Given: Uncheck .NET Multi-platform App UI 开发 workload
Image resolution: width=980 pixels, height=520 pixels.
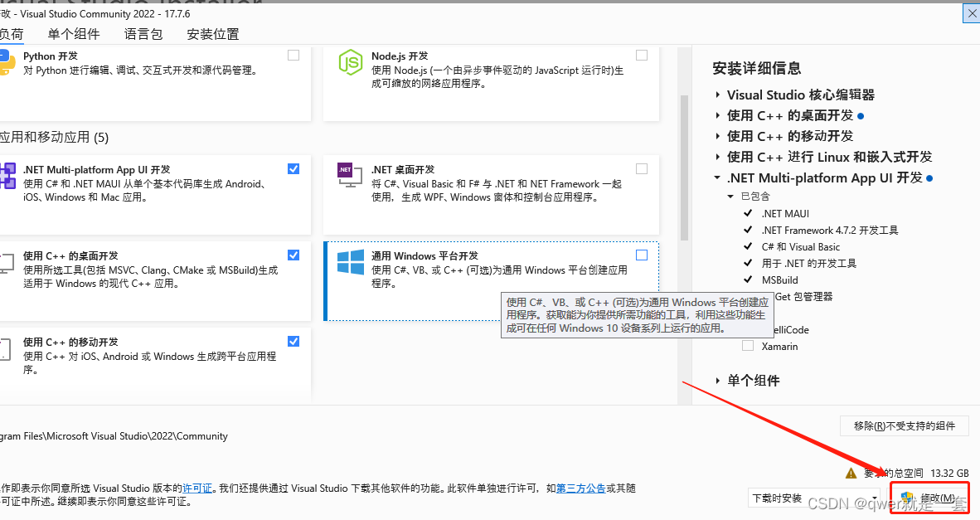Looking at the screenshot, I should pos(294,168).
